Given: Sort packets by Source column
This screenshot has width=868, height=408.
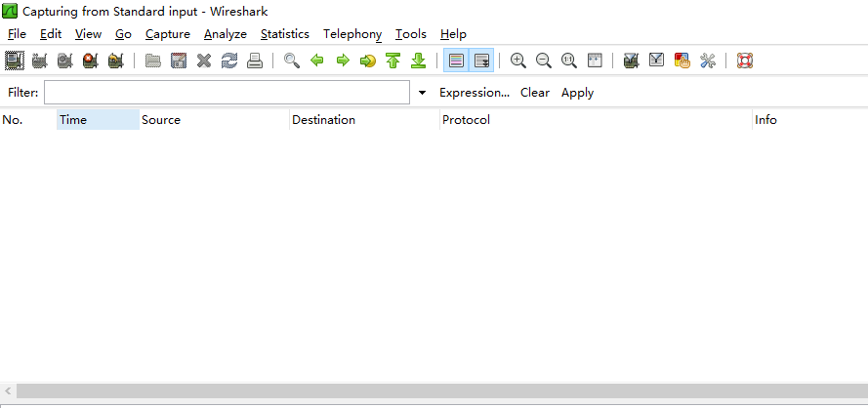Looking at the screenshot, I should click(x=214, y=120).
